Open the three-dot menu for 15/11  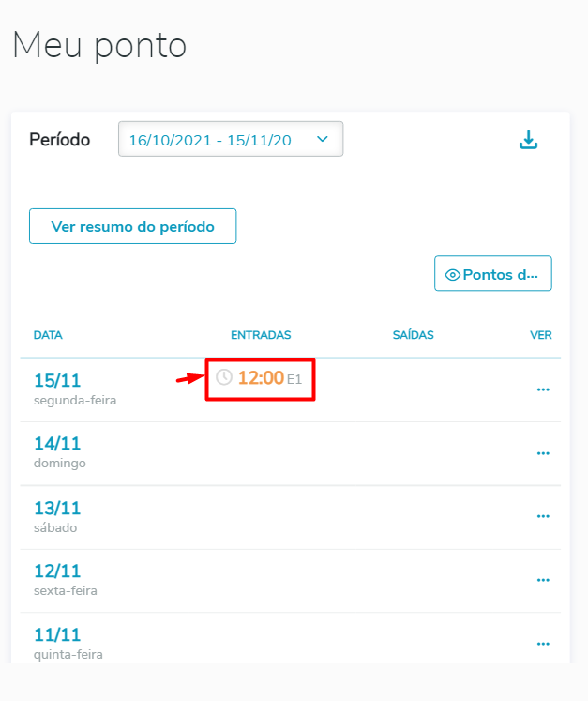click(x=543, y=389)
